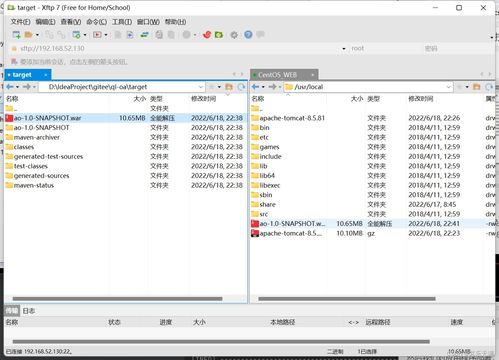Click the local pane horizontal scrollbar
The height and width of the screenshot is (360, 499).
click(117, 299)
